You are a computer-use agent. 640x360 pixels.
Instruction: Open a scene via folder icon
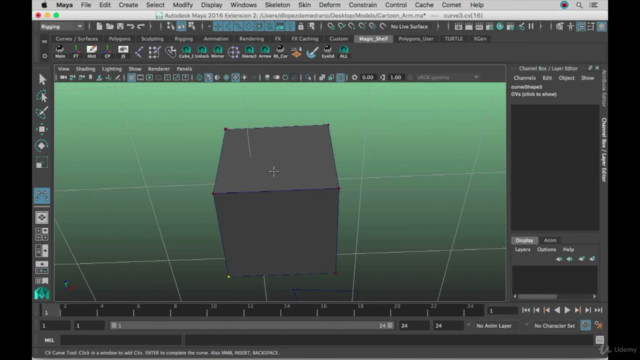click(x=110, y=27)
